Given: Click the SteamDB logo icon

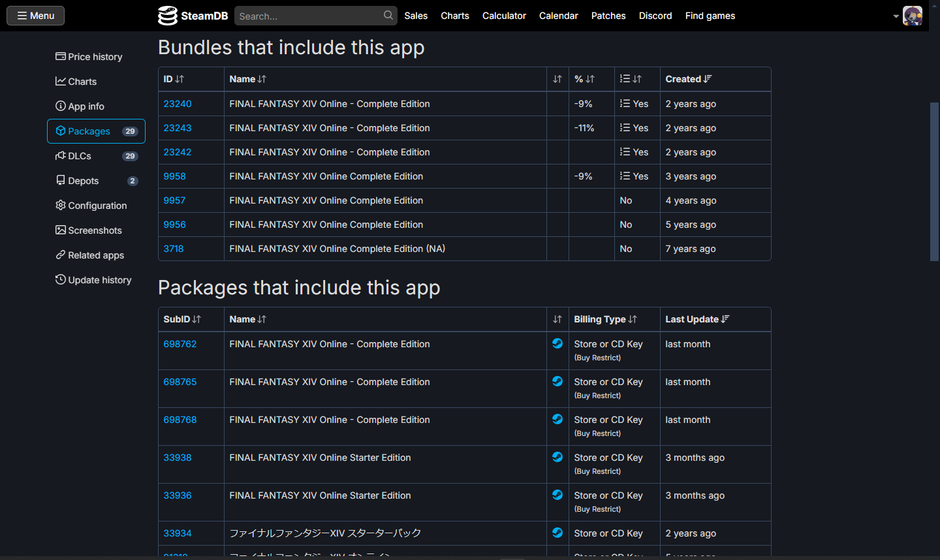Looking at the screenshot, I should 168,16.
